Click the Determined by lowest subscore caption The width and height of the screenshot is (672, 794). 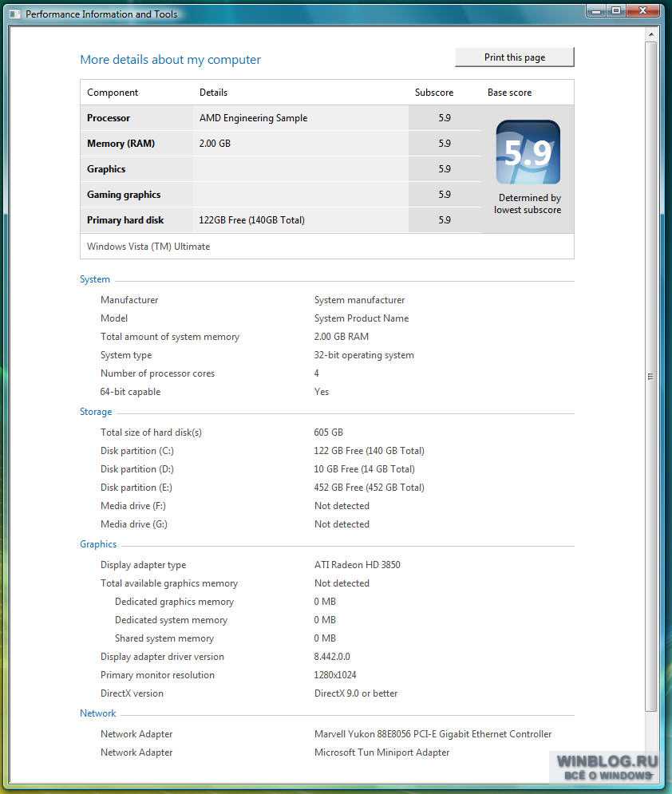528,204
